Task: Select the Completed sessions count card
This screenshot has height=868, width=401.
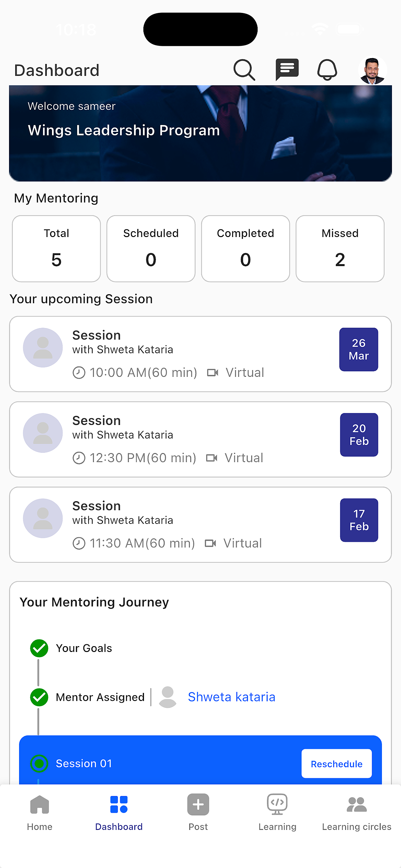Action: click(x=246, y=249)
